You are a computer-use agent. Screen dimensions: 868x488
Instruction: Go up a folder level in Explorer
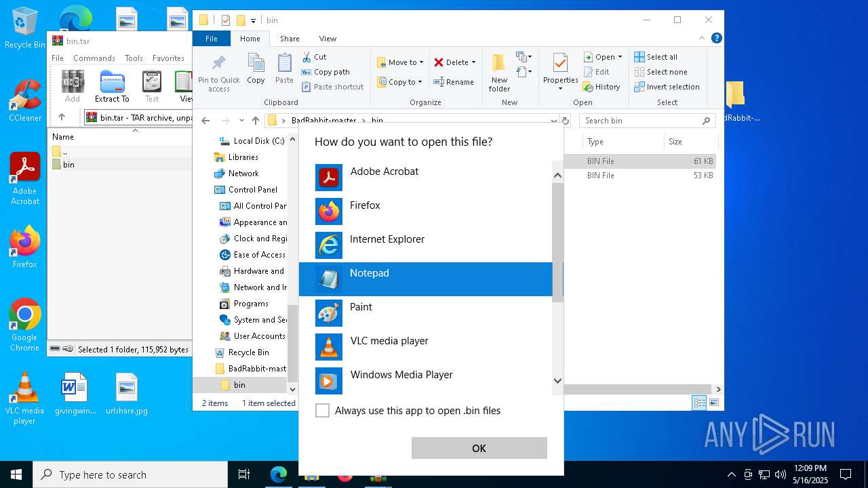pyautogui.click(x=256, y=121)
